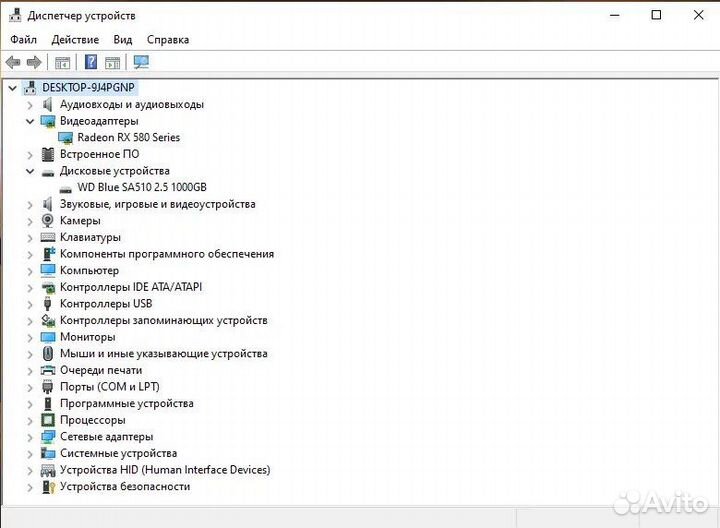Select Компоненты программного обеспечения row
This screenshot has height=528, width=720.
[x=167, y=254]
